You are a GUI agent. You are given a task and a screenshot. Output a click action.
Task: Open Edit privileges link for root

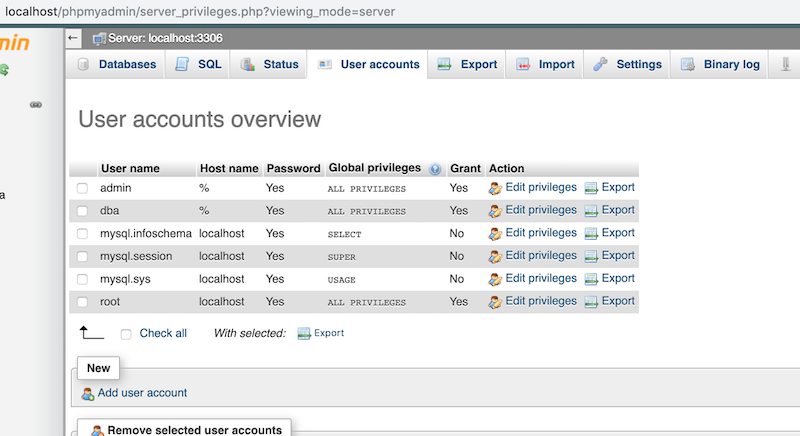point(541,301)
